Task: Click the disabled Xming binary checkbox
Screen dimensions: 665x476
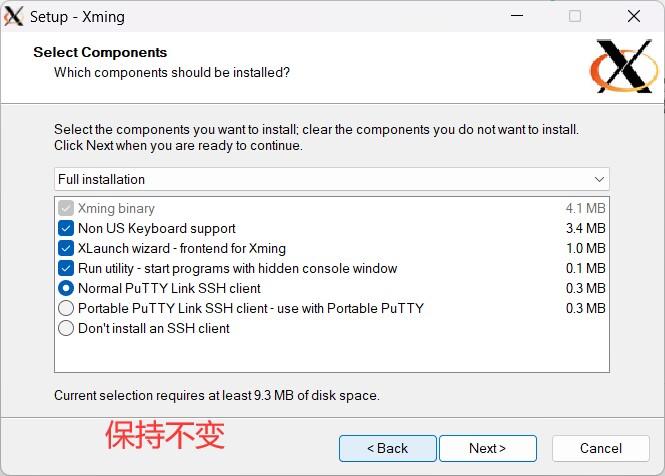Action: tap(66, 208)
